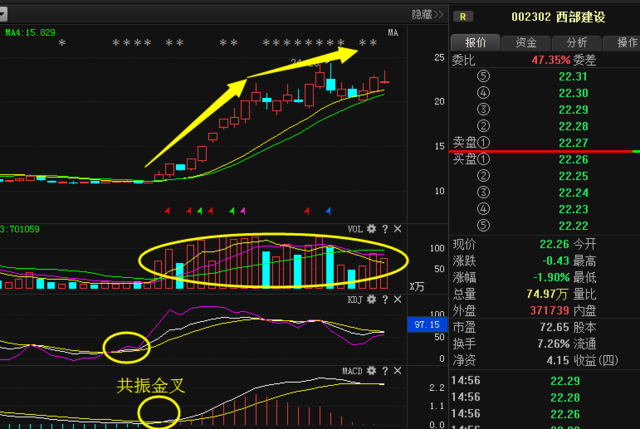Switch to the 资金 tab
This screenshot has width=640, height=429.
[x=526, y=43]
